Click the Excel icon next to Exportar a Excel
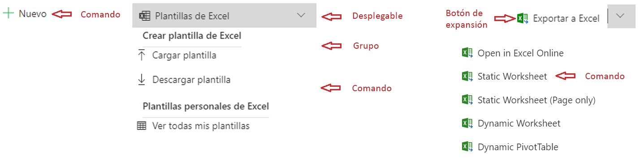Image resolution: width=644 pixels, height=165 pixels. tap(522, 18)
